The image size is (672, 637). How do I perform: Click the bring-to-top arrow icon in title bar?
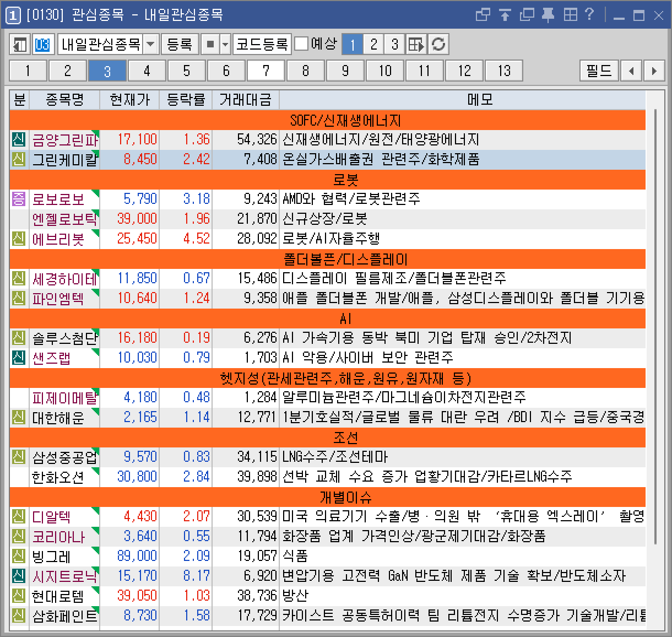point(505,15)
